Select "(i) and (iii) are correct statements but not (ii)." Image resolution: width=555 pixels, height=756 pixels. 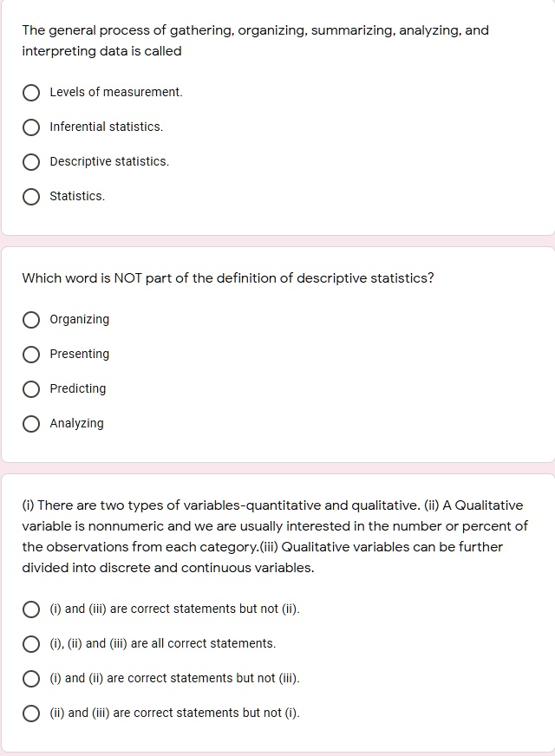click(x=29, y=609)
